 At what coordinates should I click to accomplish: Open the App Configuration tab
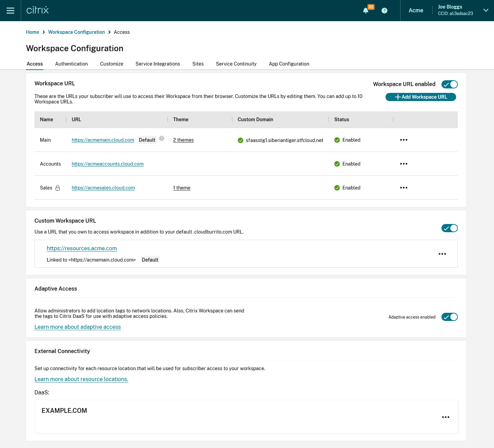point(289,64)
